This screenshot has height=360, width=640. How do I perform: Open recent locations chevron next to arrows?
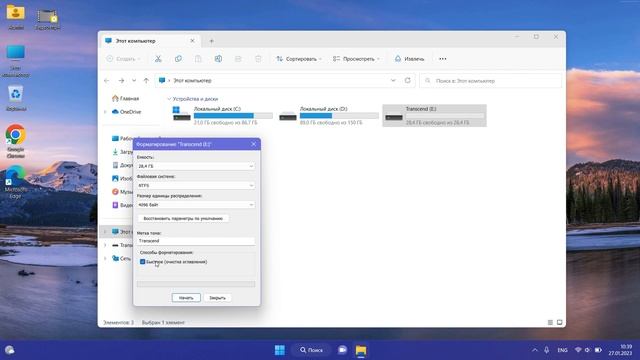(x=134, y=81)
